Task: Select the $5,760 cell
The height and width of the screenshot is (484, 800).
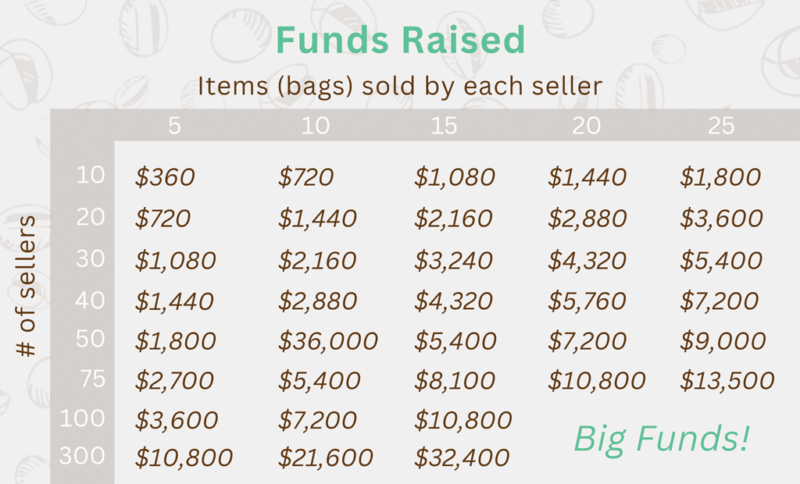Action: click(x=587, y=300)
